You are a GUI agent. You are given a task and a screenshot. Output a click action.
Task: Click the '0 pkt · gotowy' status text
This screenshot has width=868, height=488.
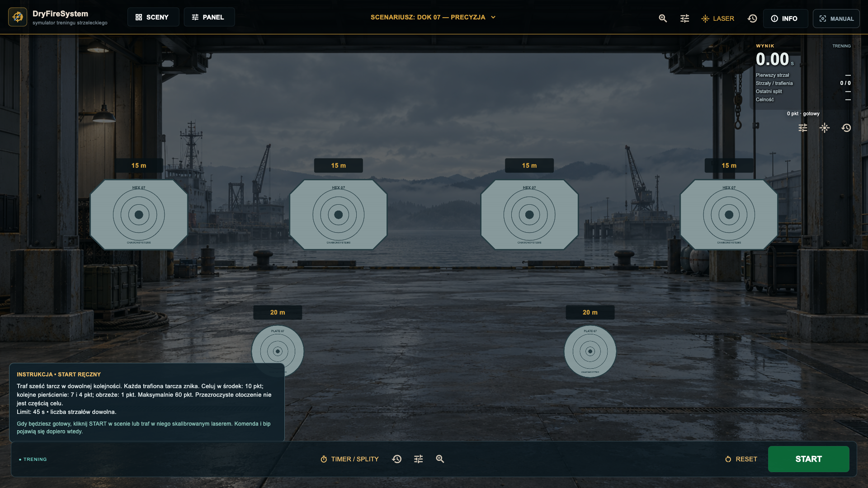pyautogui.click(x=803, y=114)
